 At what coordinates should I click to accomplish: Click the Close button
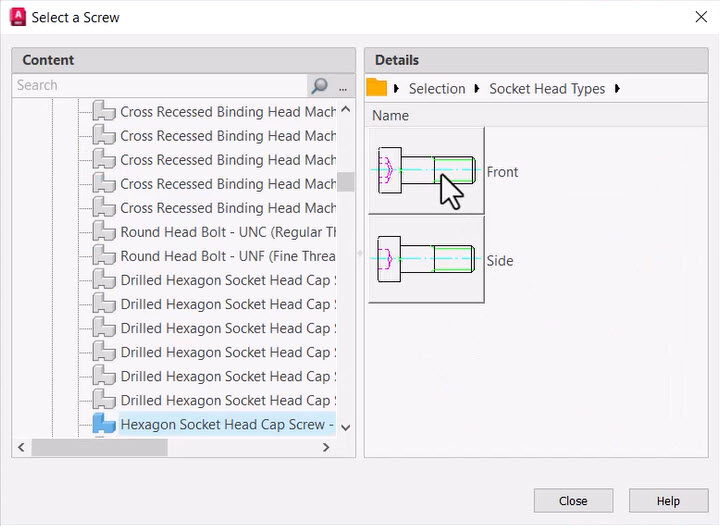tap(573, 501)
